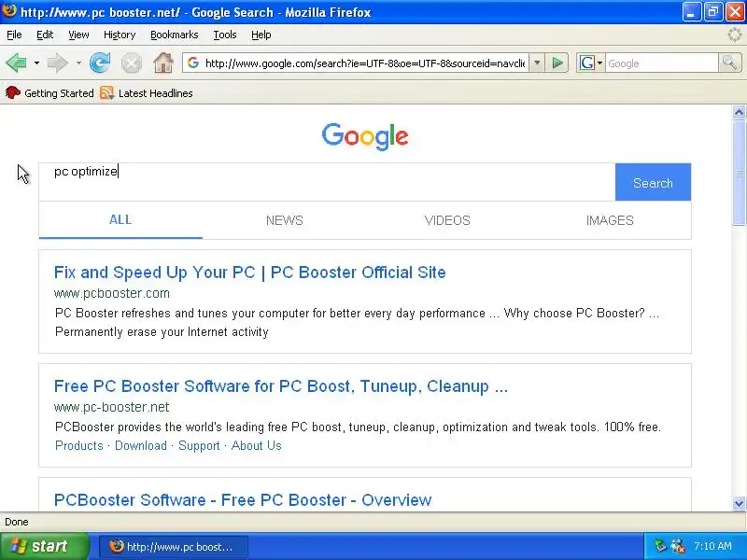Click the scrollbar down arrow
747x560 pixels.
pyautogui.click(x=739, y=503)
